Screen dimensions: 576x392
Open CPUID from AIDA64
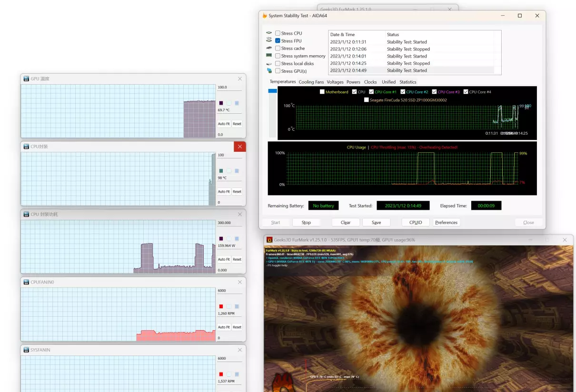tap(416, 223)
